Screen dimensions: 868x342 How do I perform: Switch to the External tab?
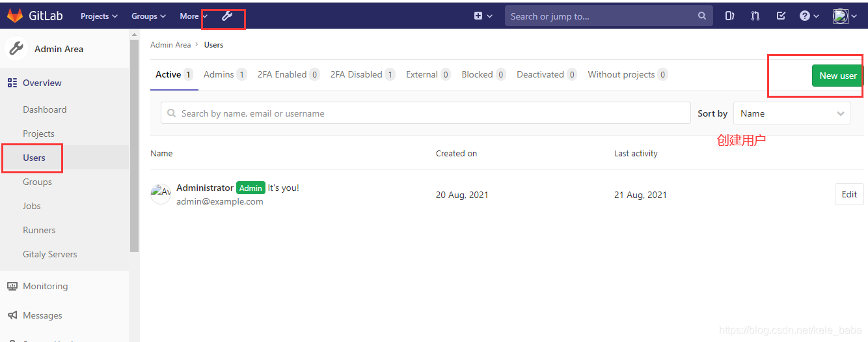[428, 75]
